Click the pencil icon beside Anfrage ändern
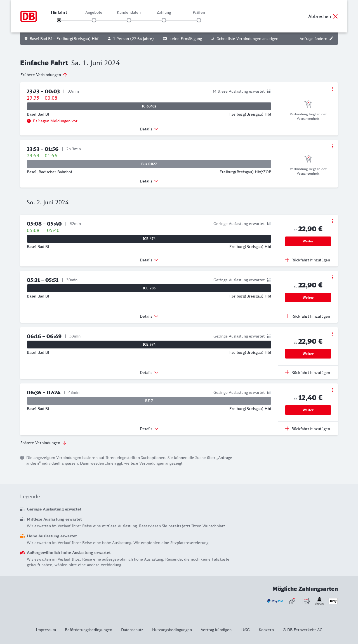 pyautogui.click(x=331, y=39)
